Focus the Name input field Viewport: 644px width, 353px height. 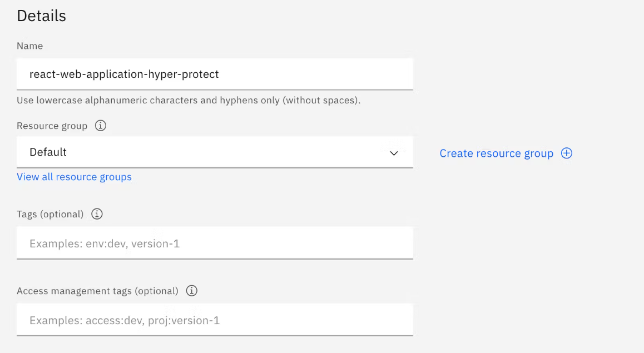point(215,74)
